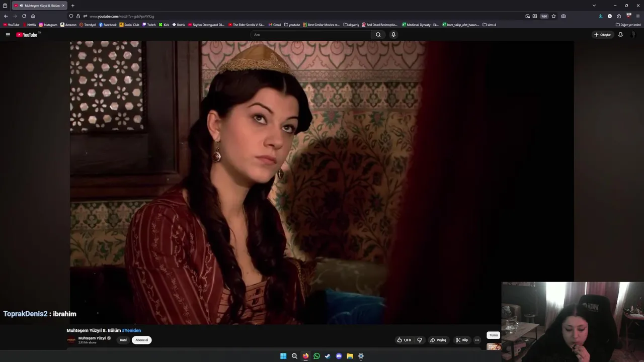Open Medieval Dynasty spreadsheet bookmark
Image resolution: width=644 pixels, height=362 pixels.
coord(420,25)
